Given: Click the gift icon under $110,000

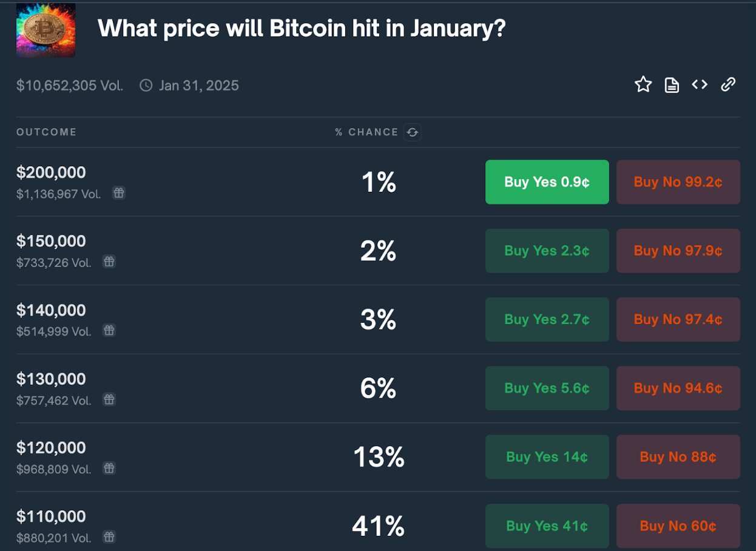Looking at the screenshot, I should pos(109,537).
